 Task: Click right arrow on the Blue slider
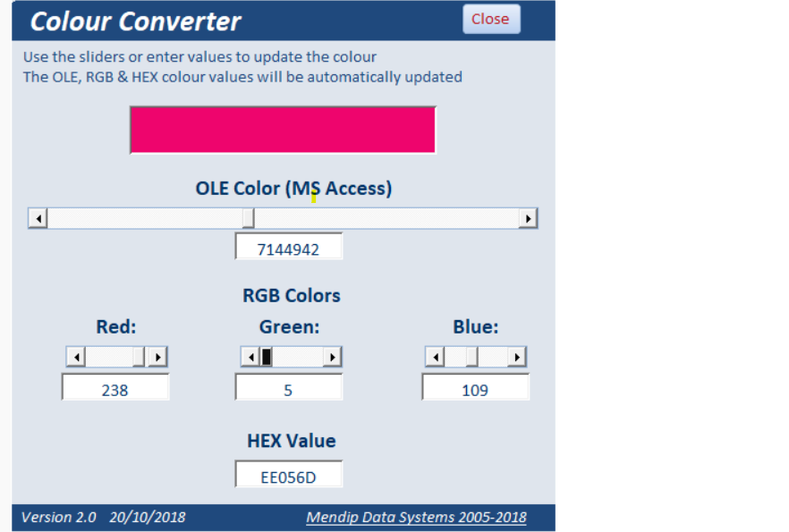(x=516, y=357)
